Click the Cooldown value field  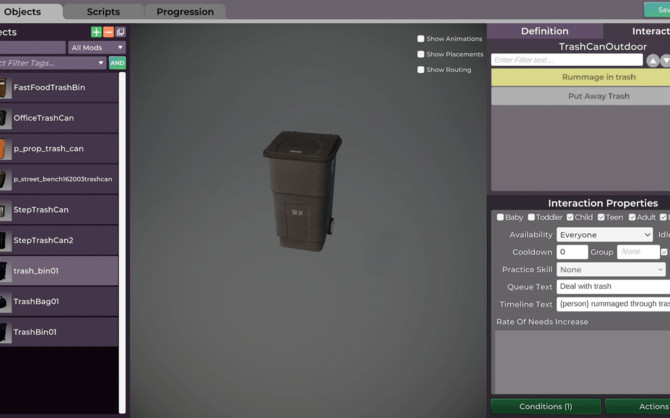[x=572, y=252]
